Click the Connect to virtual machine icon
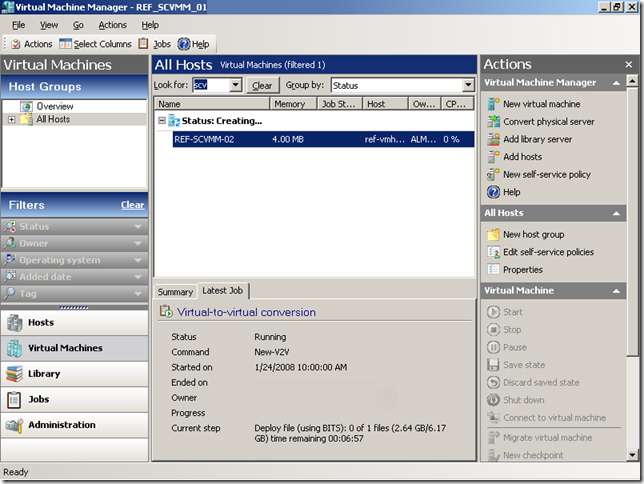The height and width of the screenshot is (484, 644). coord(493,417)
